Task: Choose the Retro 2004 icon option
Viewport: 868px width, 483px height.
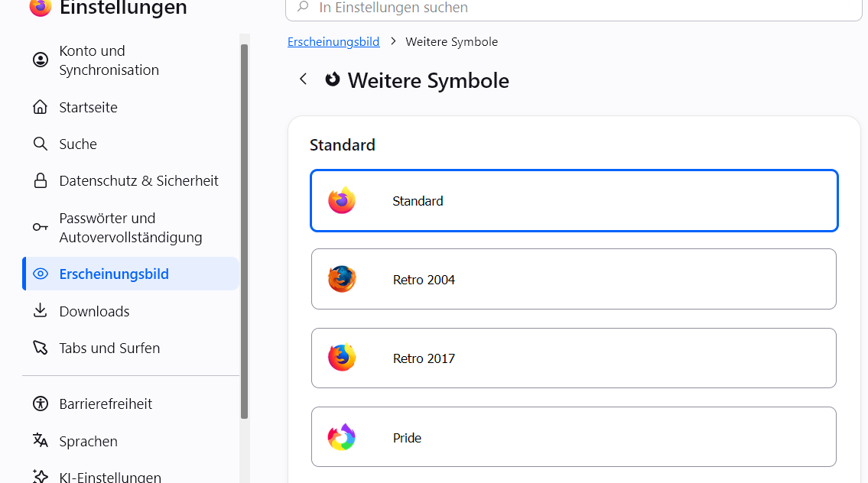Action: pos(574,279)
